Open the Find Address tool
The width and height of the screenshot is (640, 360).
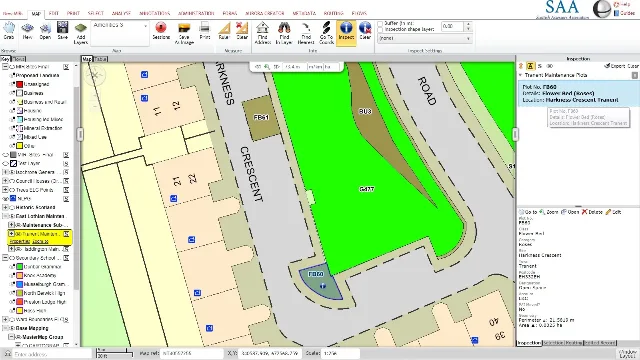point(262,33)
